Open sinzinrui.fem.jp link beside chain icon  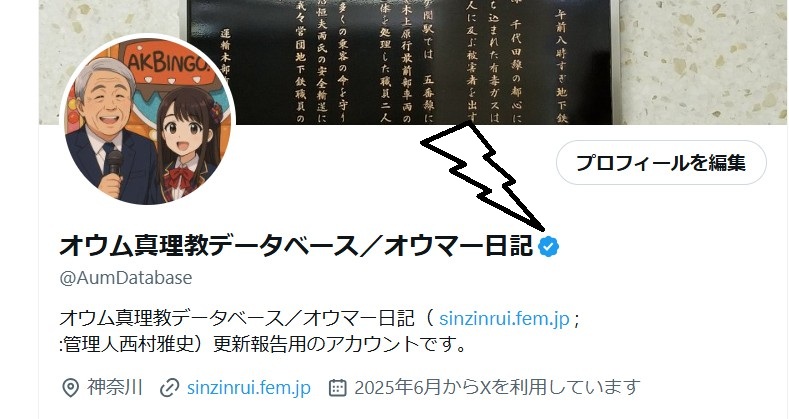249,387
